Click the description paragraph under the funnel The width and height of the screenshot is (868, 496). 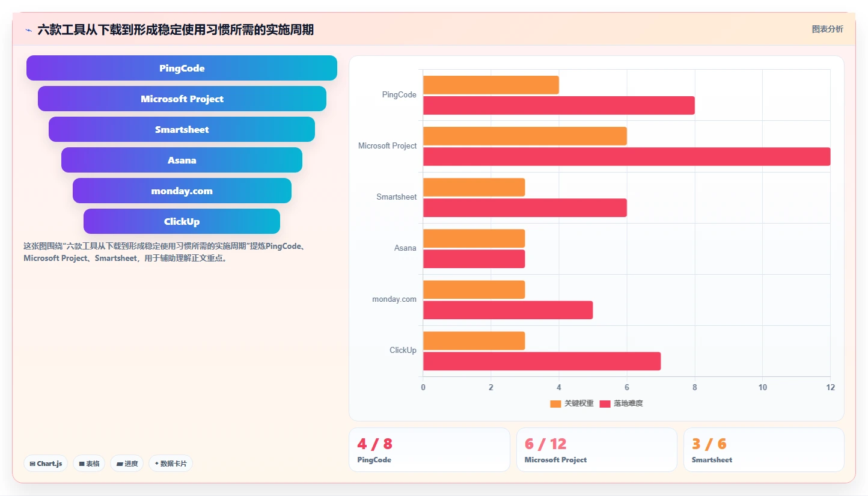[165, 253]
